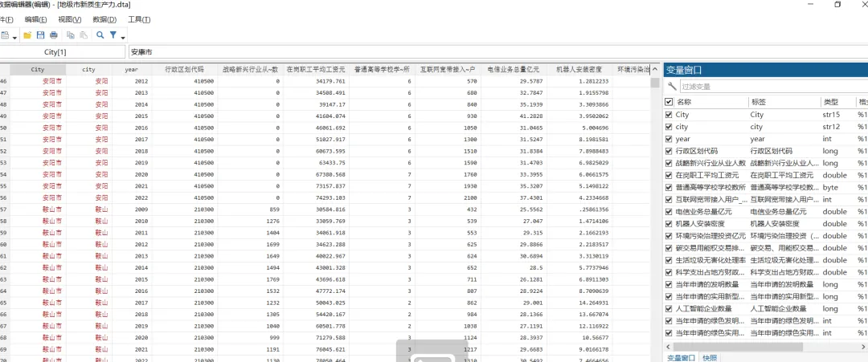868x362 pixels.
Task: Select the 环境污染治理投资亿元 variable row
Action: pyautogui.click(x=766, y=236)
